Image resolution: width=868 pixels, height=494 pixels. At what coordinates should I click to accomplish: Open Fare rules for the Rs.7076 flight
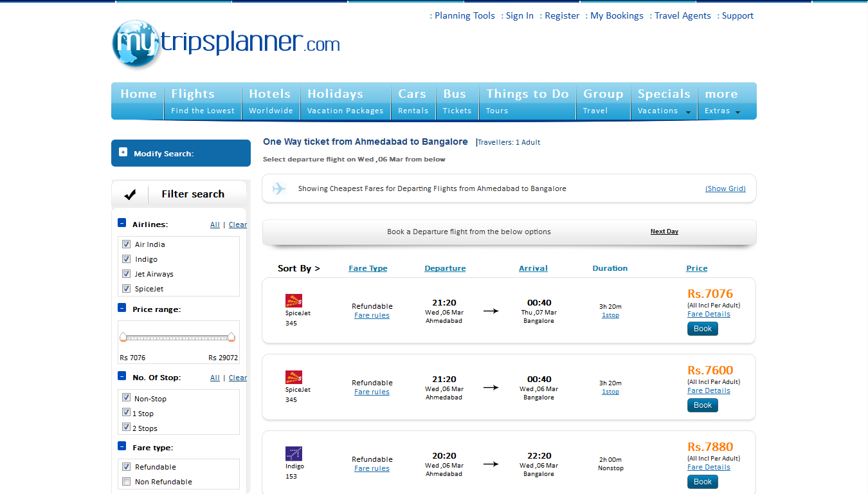(372, 315)
